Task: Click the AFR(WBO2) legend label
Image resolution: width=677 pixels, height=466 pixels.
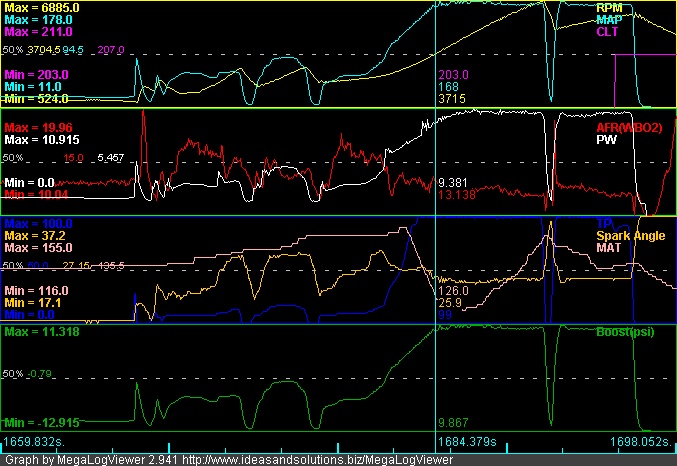Action: click(629, 128)
